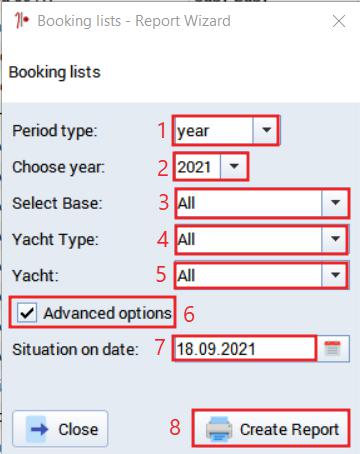Open the calendar picker icon

tap(333, 349)
